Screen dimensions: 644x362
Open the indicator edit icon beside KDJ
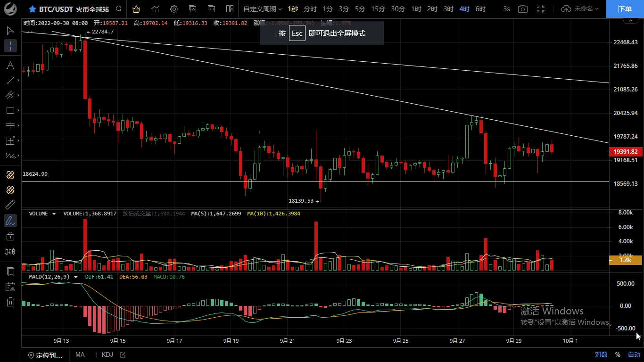point(123,355)
